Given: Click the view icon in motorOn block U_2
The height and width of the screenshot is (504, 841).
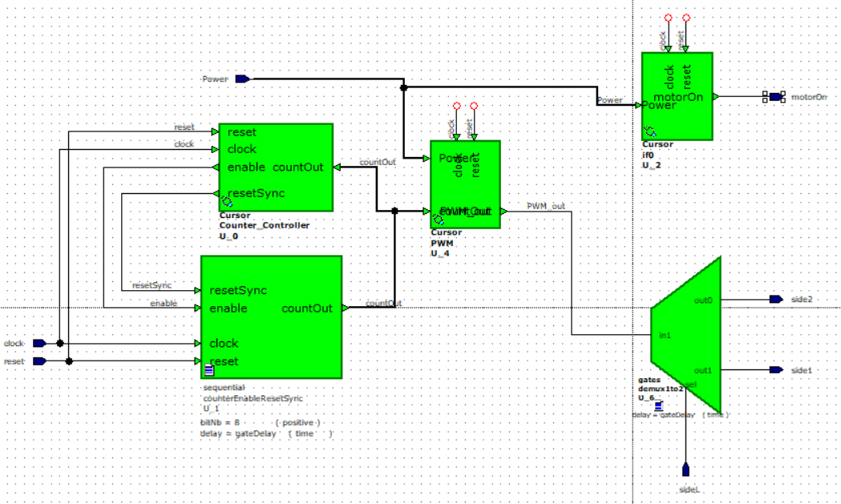Looking at the screenshot, I should (x=650, y=131).
